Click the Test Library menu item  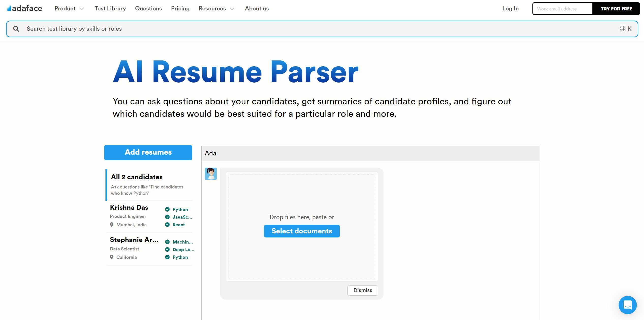point(110,8)
